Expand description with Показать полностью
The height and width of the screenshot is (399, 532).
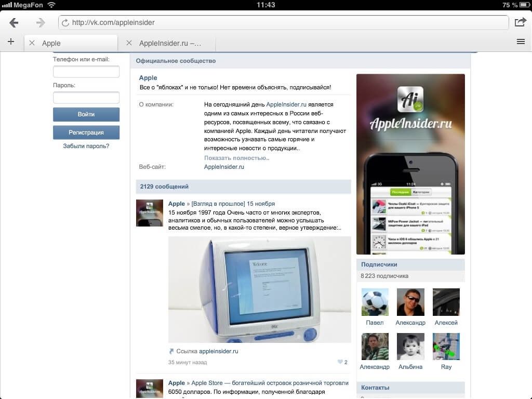coord(236,158)
